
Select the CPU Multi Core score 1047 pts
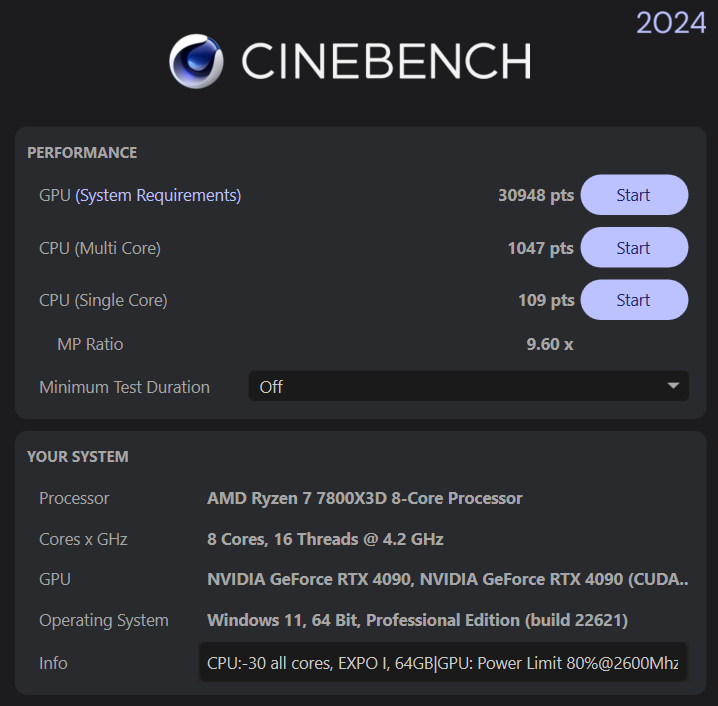click(540, 248)
